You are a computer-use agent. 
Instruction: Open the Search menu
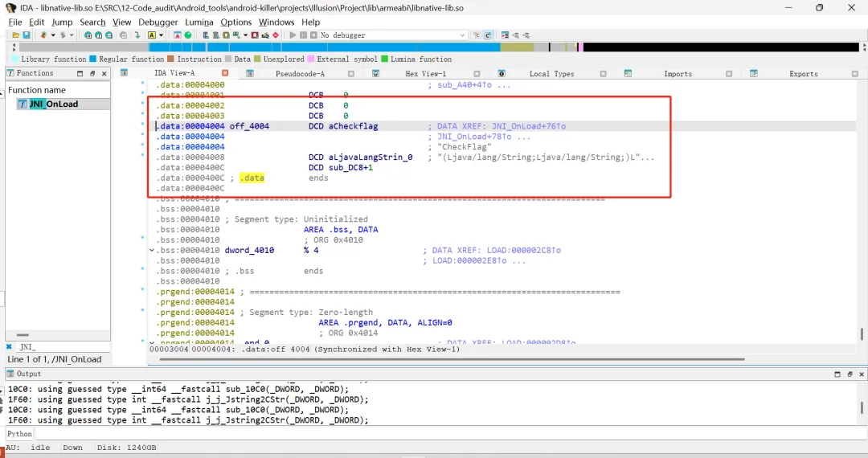[x=92, y=22]
